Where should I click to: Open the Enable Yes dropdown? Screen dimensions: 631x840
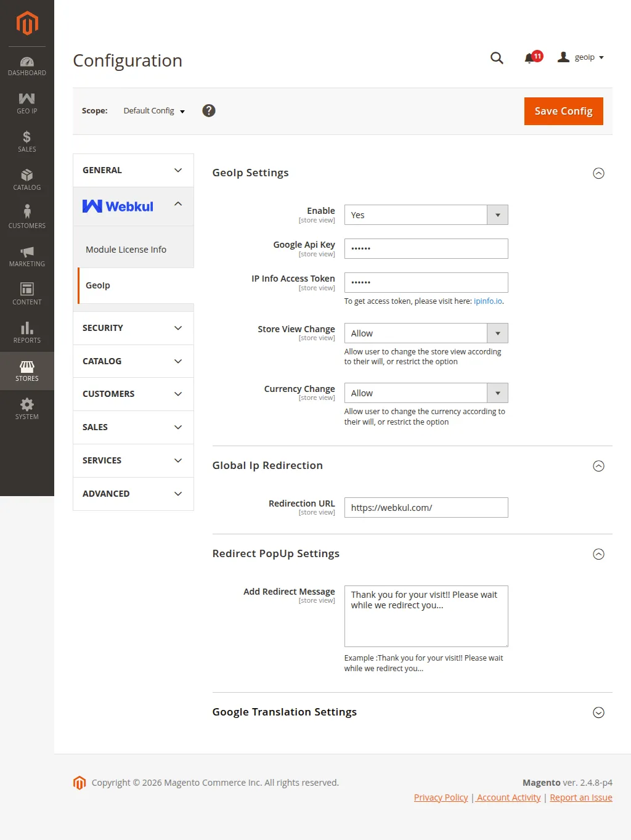426,215
